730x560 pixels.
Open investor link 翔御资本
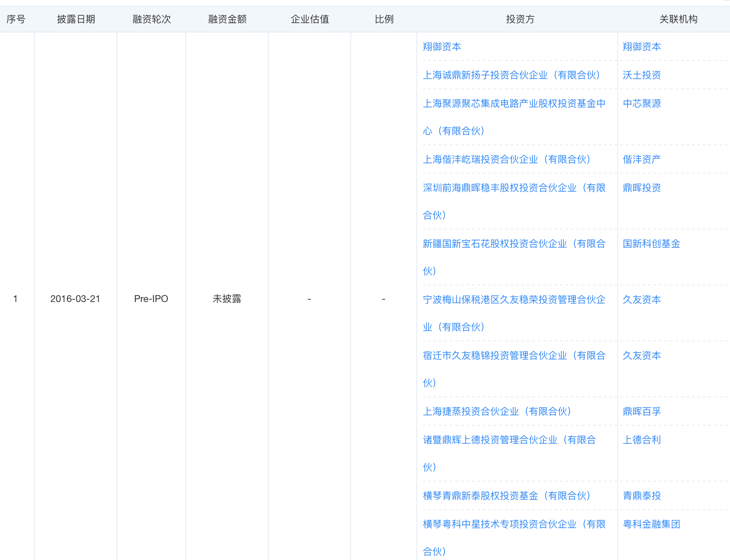[442, 47]
